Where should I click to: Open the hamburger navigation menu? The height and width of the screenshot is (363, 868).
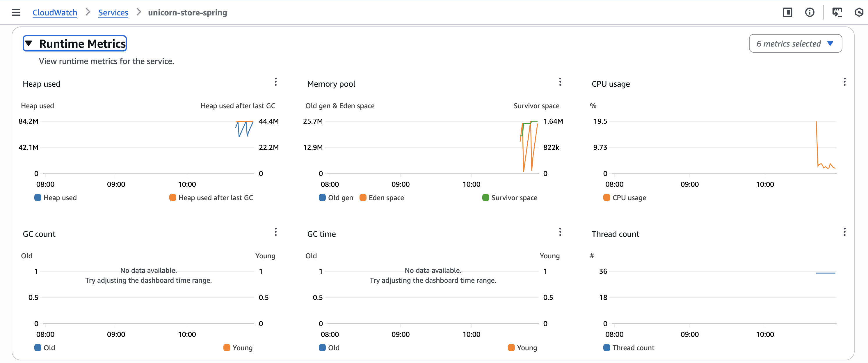[15, 12]
